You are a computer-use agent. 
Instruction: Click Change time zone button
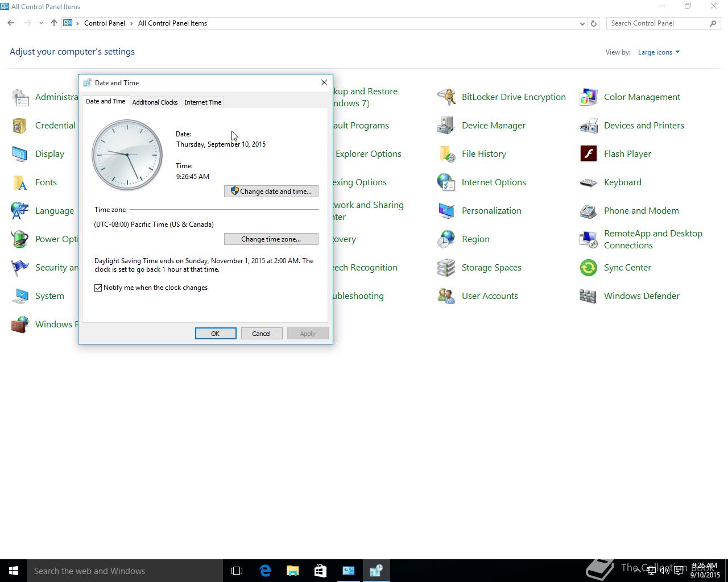271,239
